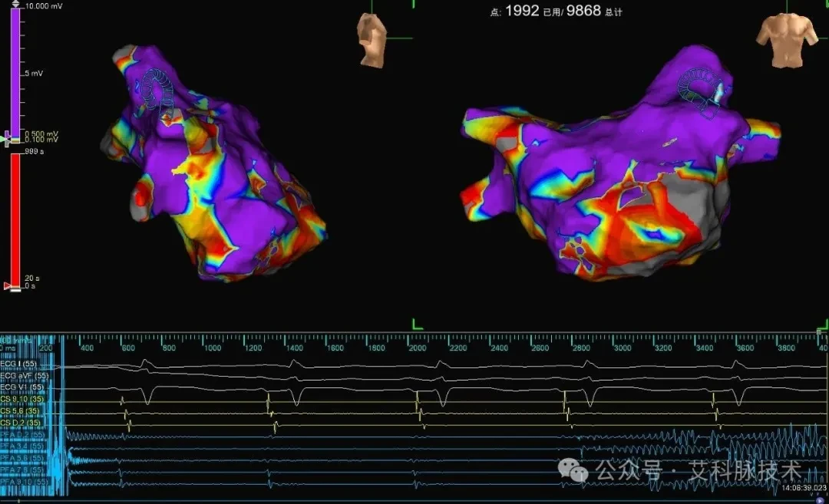The image size is (829, 504).
Task: Select the ECG V1 channel label
Action: pyautogui.click(x=22, y=387)
